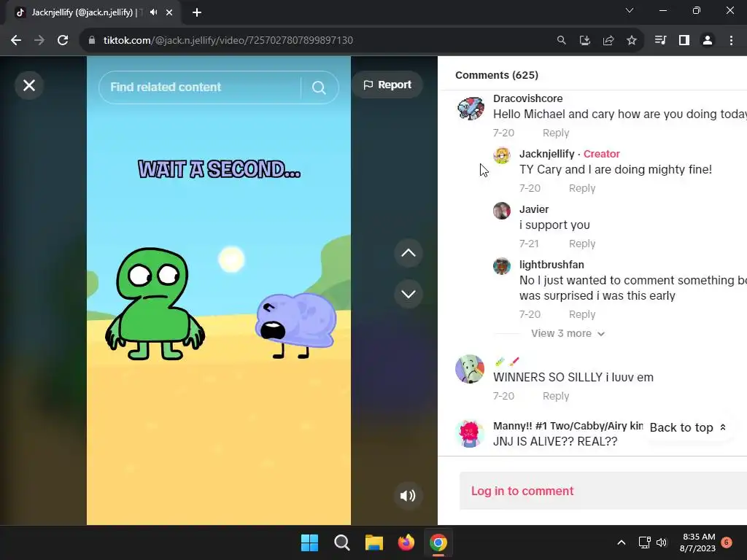This screenshot has height=560, width=747.
Task: View site information lock icon
Action: point(92,41)
